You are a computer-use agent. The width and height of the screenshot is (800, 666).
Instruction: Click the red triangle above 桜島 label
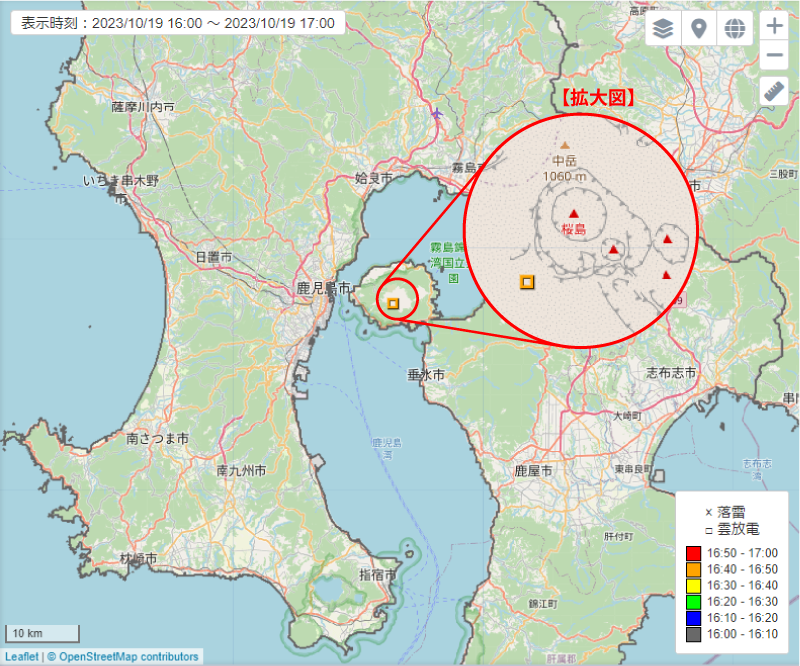click(x=574, y=212)
